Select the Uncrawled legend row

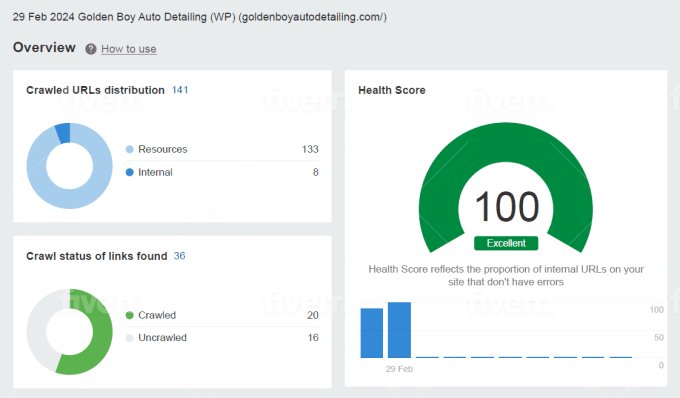tap(222, 337)
